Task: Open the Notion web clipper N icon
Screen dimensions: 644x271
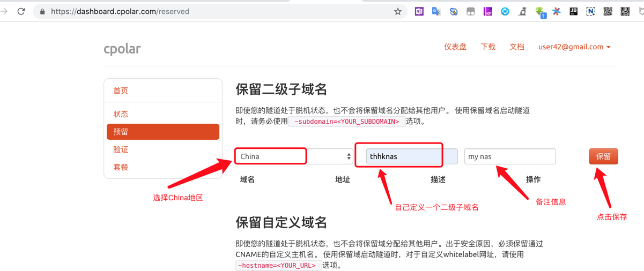Action: 591,11
